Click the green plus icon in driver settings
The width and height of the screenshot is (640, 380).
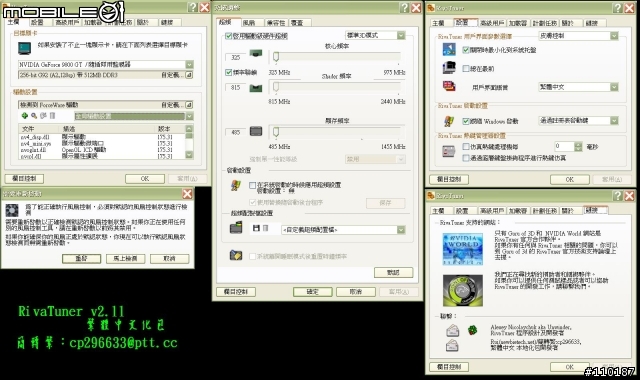click(x=24, y=116)
